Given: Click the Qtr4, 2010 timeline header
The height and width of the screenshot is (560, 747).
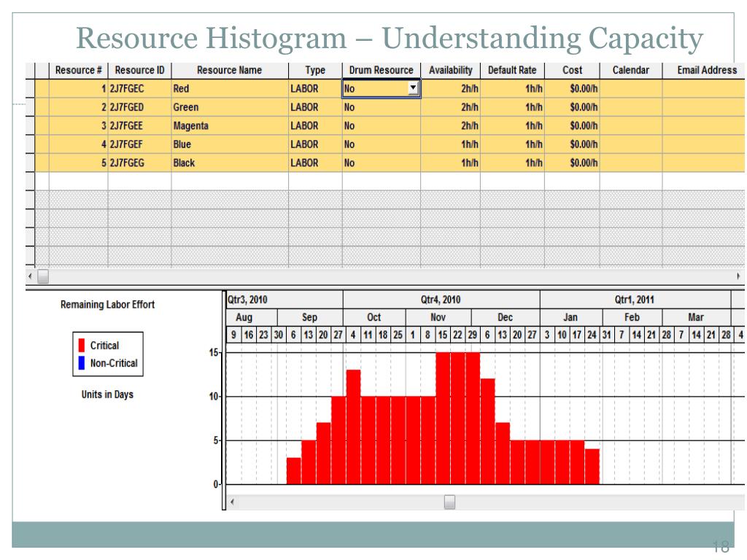Looking at the screenshot, I should tap(441, 300).
